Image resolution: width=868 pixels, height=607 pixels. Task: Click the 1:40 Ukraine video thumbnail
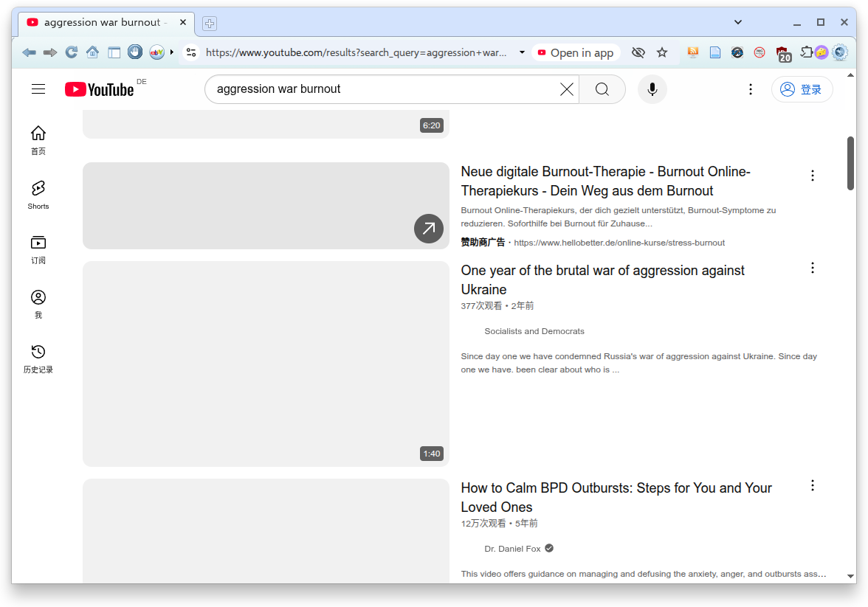[266, 364]
